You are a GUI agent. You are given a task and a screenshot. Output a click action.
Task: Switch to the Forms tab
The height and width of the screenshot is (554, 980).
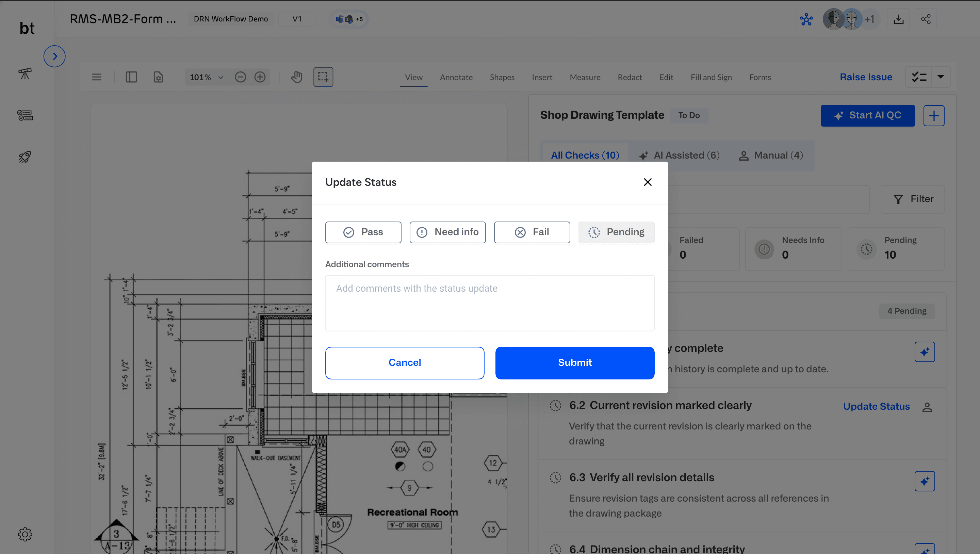tap(760, 77)
